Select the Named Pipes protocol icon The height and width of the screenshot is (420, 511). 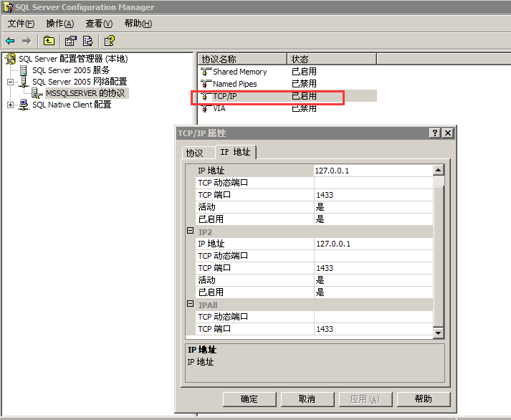click(206, 84)
